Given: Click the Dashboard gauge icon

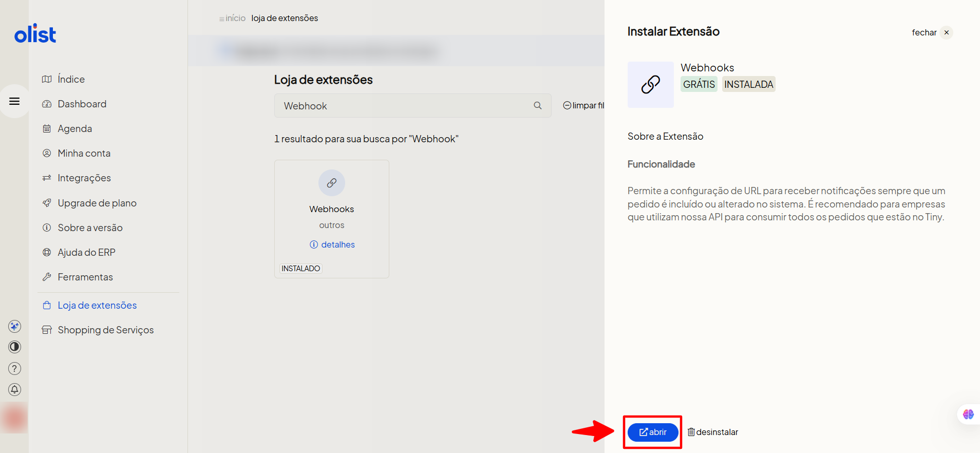Looking at the screenshot, I should (47, 104).
